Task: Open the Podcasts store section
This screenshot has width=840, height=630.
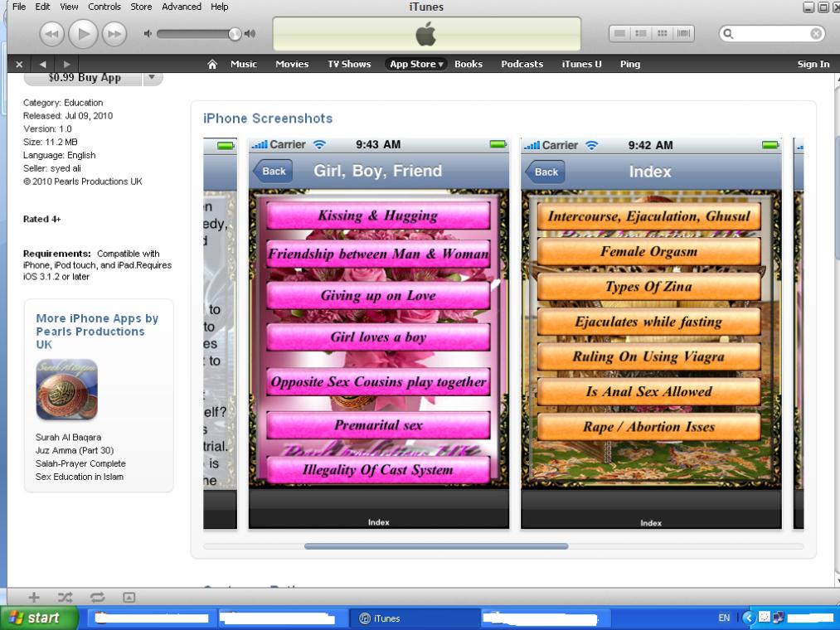Action: point(522,65)
